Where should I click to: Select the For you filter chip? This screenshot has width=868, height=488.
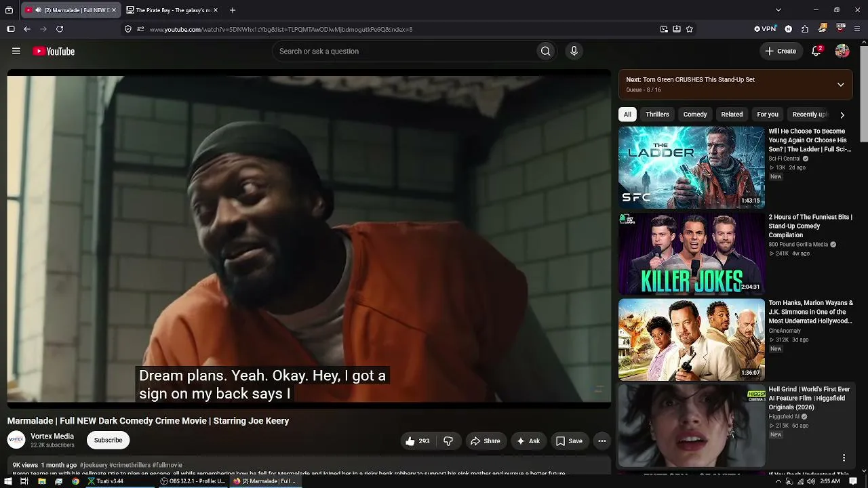[x=768, y=115]
